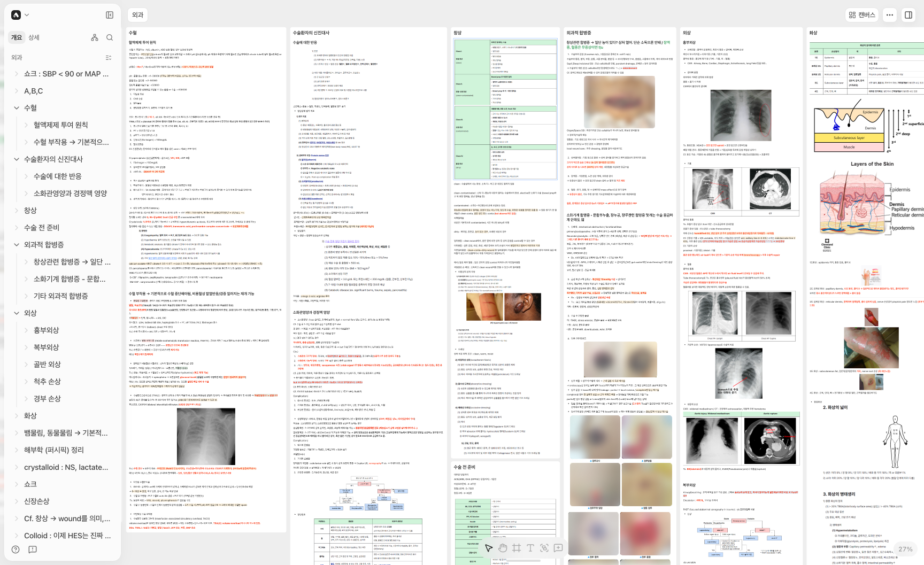924x565 pixels.
Task: Open the hierarchy structure view icon
Action: tap(95, 37)
